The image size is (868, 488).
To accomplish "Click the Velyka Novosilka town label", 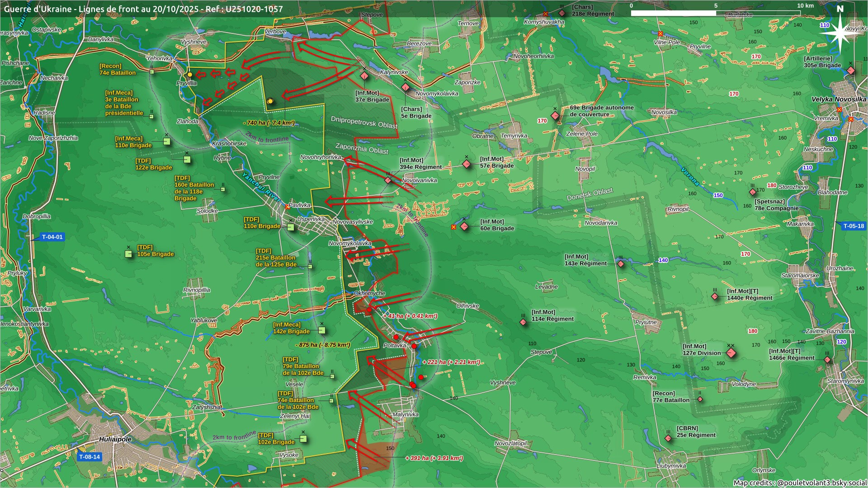I will [x=839, y=99].
